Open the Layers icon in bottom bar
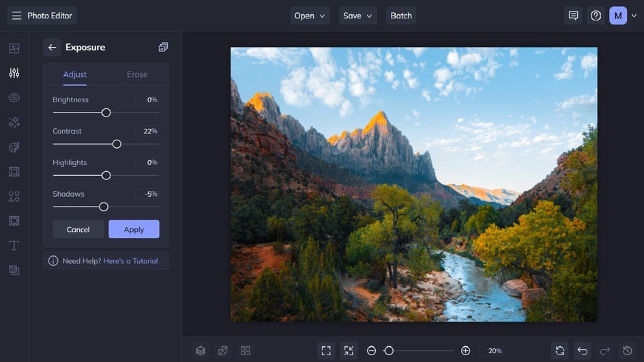644x362 pixels. click(201, 350)
